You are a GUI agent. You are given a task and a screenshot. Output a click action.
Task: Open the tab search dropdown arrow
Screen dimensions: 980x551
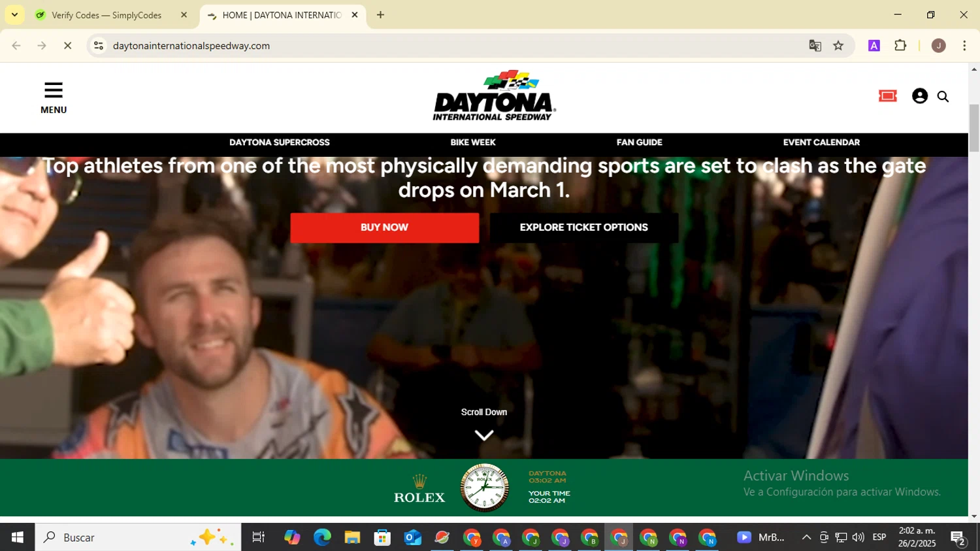pyautogui.click(x=14, y=15)
